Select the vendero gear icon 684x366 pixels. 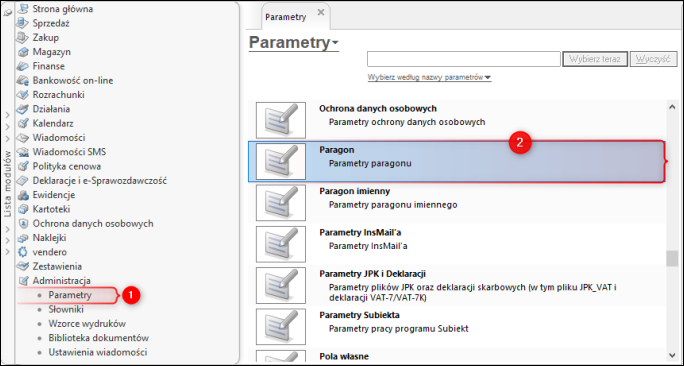click(x=22, y=252)
